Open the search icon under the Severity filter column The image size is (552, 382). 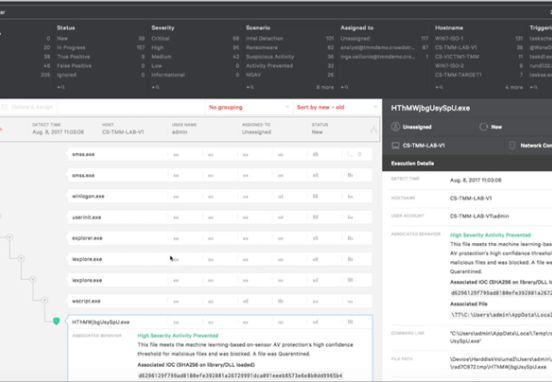[156, 87]
